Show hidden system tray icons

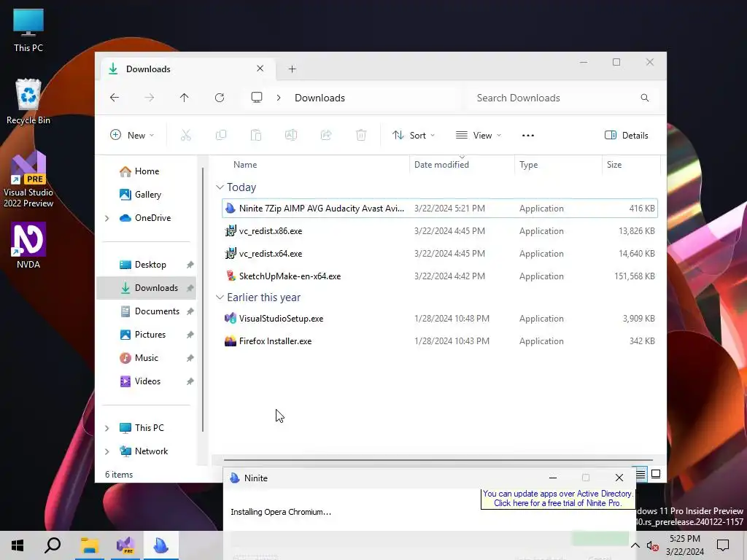[635, 545]
